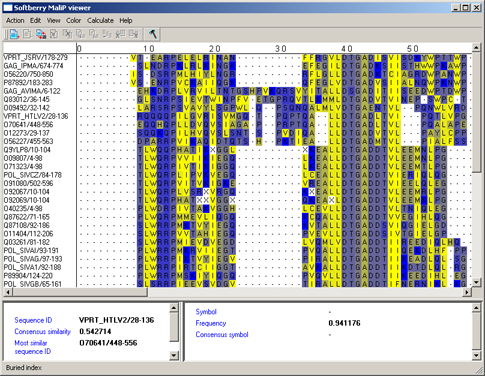
Task: Click the tenth grayed toolbar icon
Action: (x=133, y=34)
